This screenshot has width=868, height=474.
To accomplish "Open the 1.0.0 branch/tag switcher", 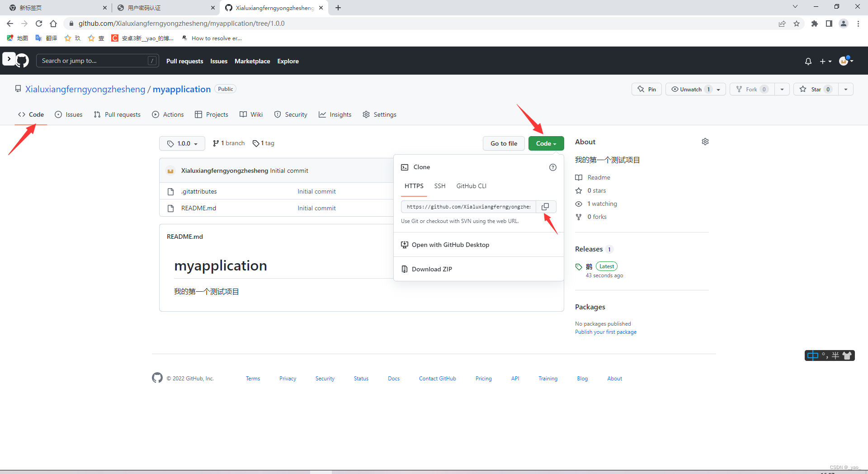I will pos(182,143).
